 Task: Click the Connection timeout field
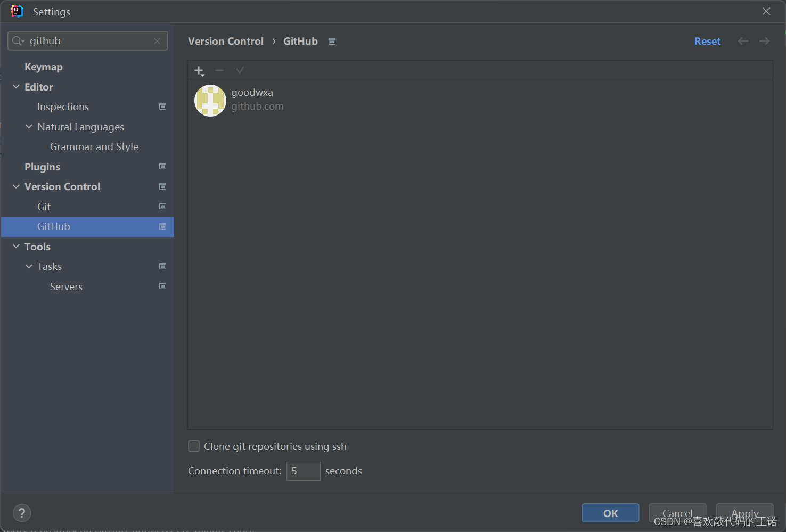[x=303, y=471]
